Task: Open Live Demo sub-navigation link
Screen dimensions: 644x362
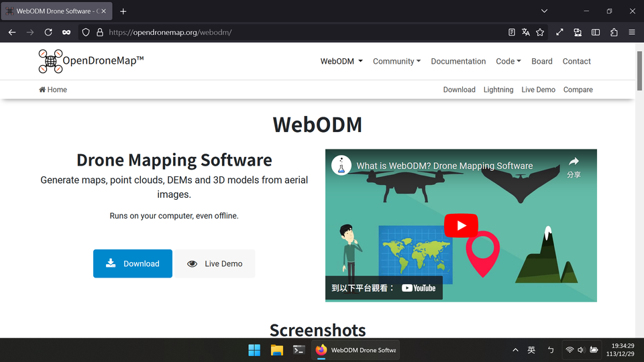Action: click(x=538, y=89)
